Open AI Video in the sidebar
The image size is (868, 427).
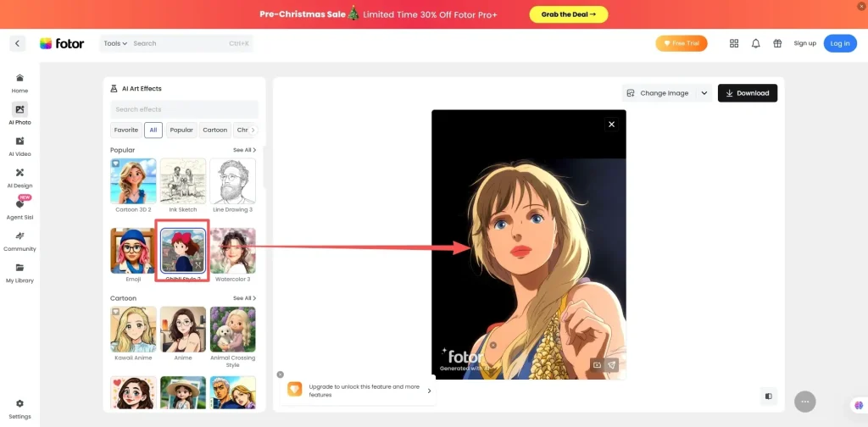point(20,146)
